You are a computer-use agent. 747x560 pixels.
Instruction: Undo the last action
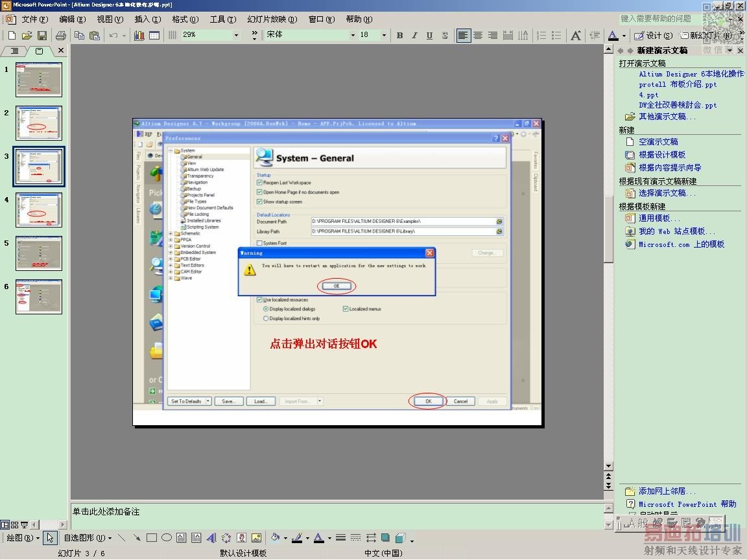[113, 35]
